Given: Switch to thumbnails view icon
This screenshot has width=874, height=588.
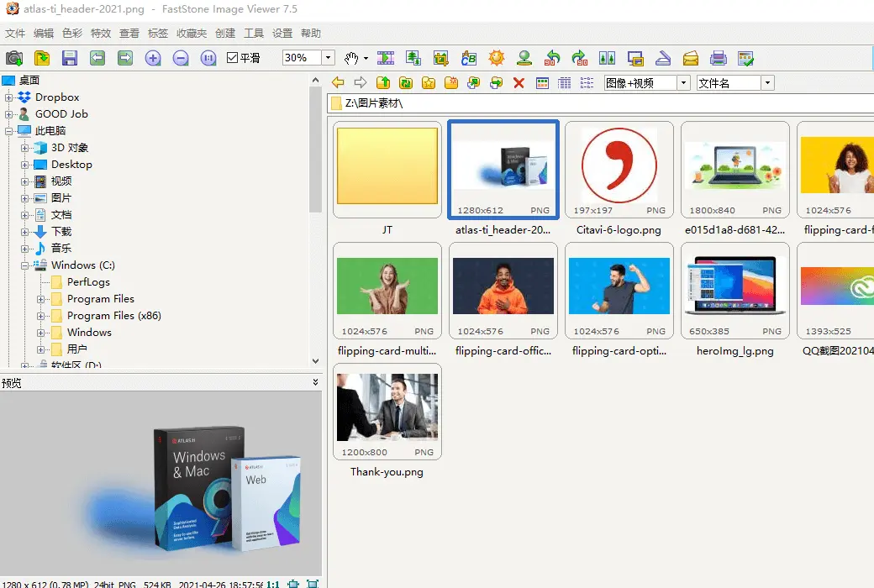Looking at the screenshot, I should (542, 83).
